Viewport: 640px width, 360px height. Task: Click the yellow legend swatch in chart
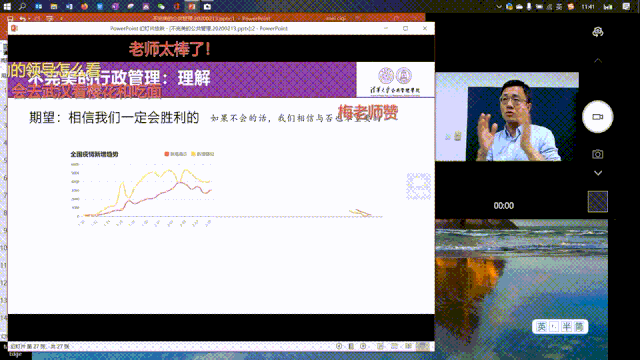click(x=193, y=154)
